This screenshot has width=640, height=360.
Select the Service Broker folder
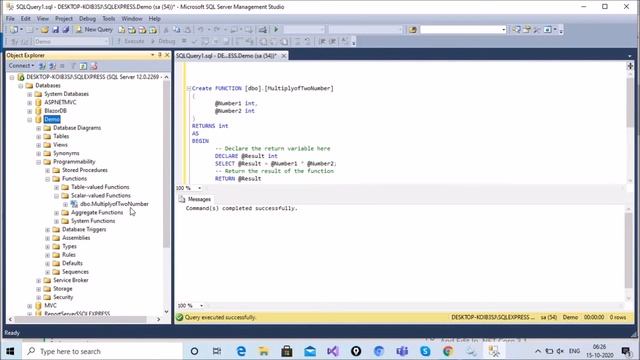(x=71, y=280)
